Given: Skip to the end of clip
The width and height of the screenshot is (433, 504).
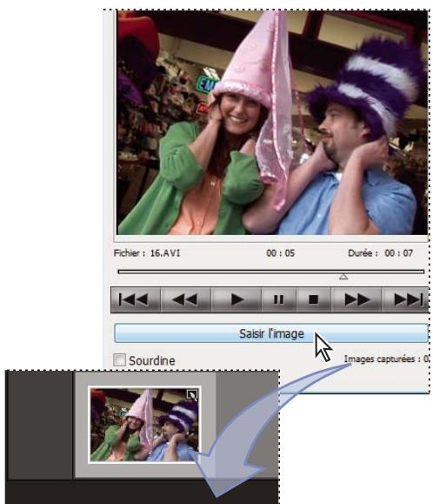Looking at the screenshot, I should point(405,299).
